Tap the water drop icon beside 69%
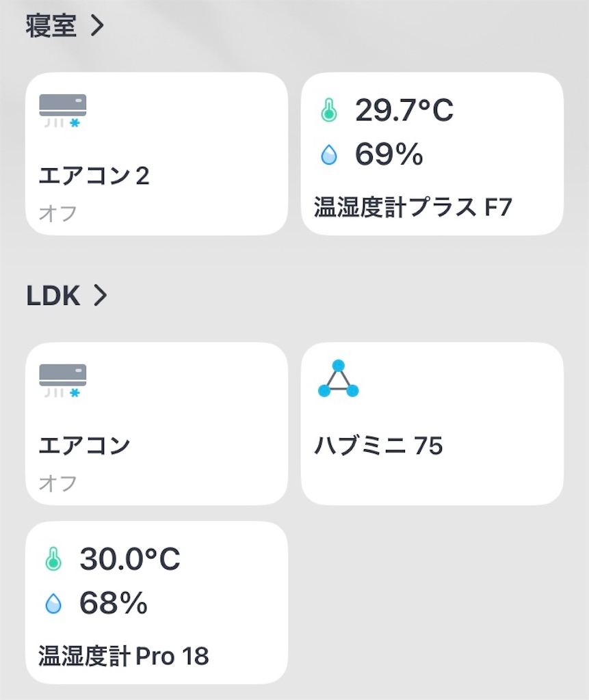589x700 pixels. [x=329, y=154]
